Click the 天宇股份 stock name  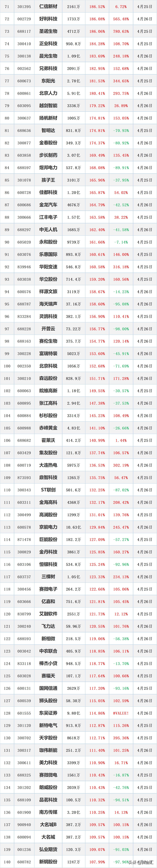pyautogui.click(x=48, y=738)
